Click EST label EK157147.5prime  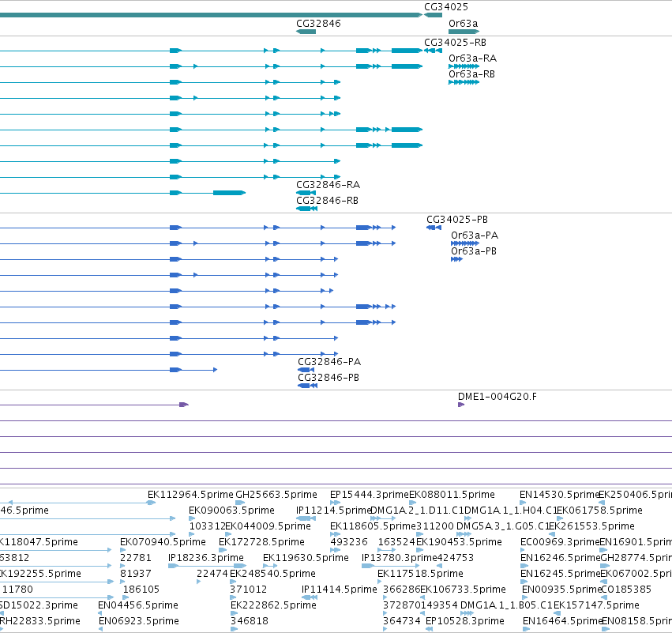(x=596, y=605)
